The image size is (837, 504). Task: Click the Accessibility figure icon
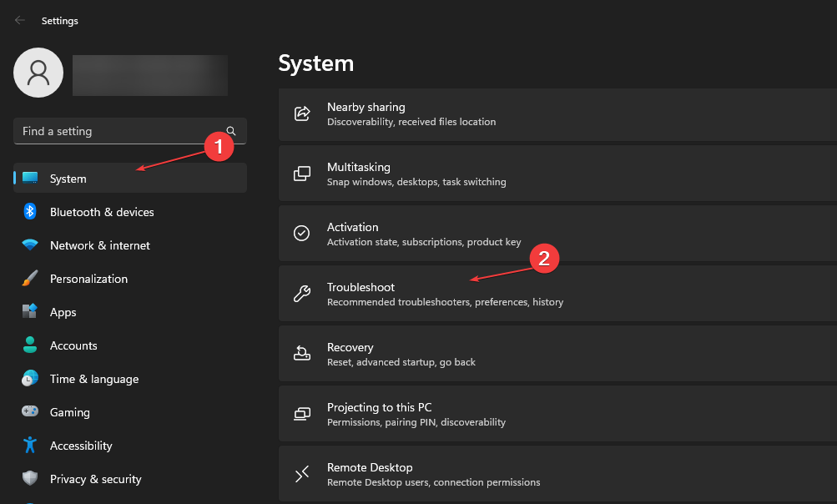(x=30, y=446)
